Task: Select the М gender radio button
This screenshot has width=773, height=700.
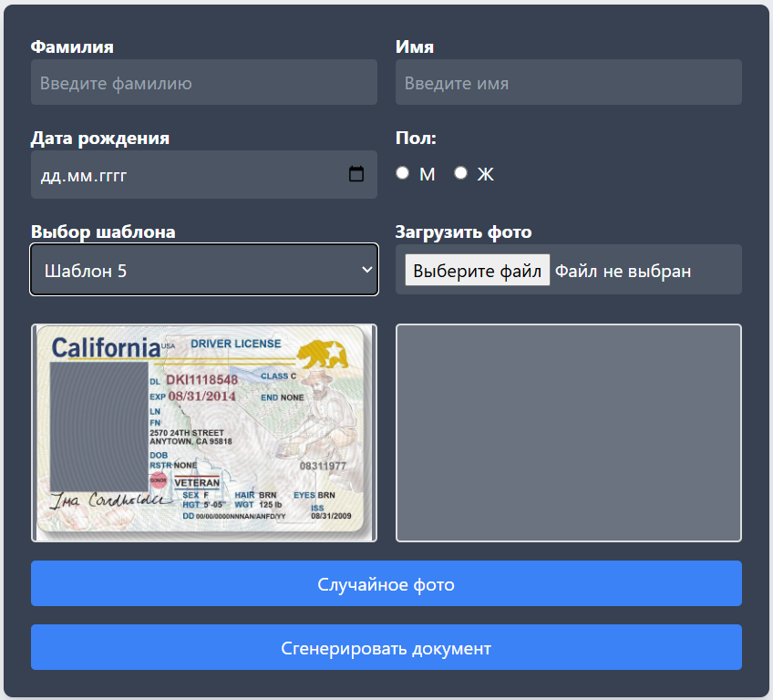Action: point(402,173)
